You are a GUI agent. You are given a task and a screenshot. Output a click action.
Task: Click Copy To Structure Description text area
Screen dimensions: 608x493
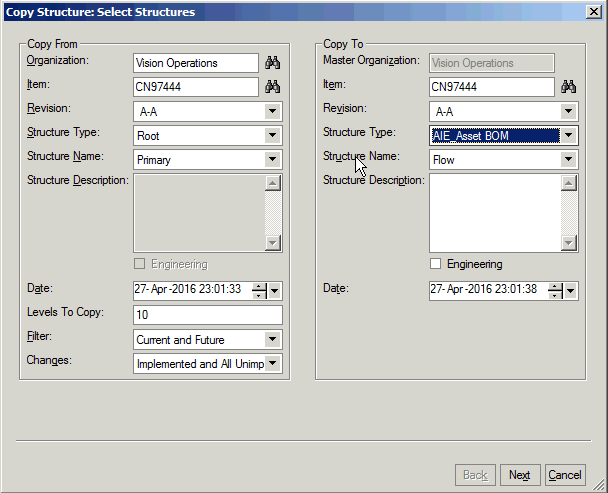tap(495, 213)
